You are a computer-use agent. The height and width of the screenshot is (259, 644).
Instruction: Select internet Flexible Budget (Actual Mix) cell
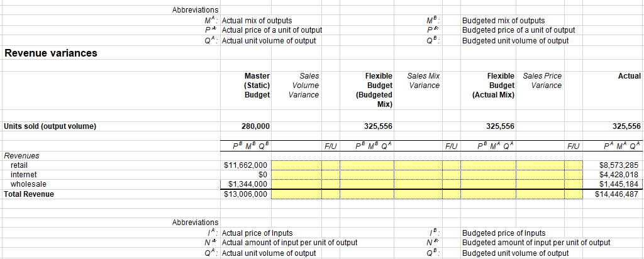pos(488,175)
